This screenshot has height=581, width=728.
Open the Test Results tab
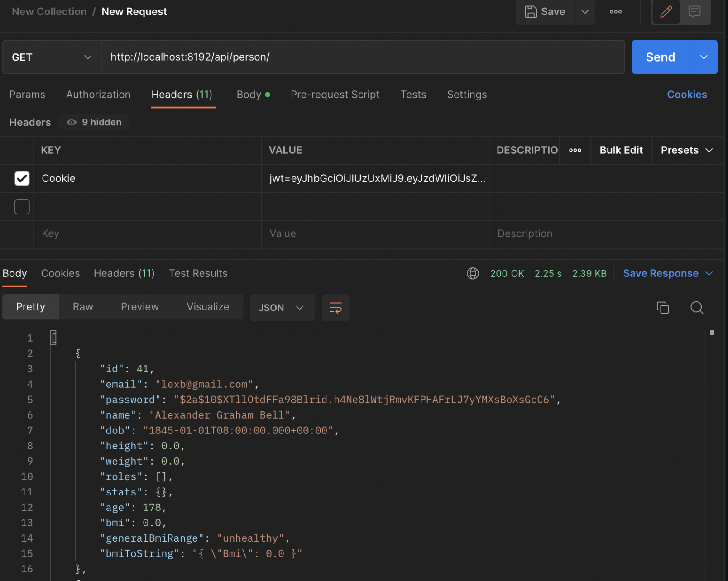point(198,273)
